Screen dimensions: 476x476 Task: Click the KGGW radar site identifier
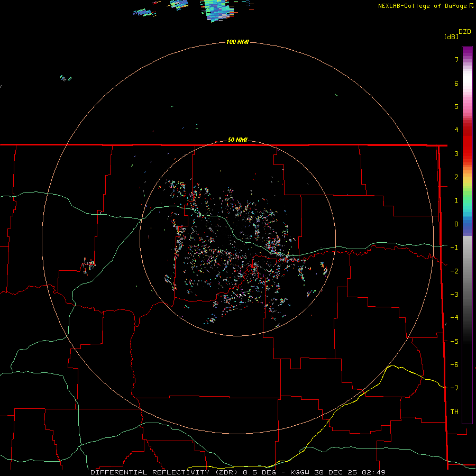300,472
